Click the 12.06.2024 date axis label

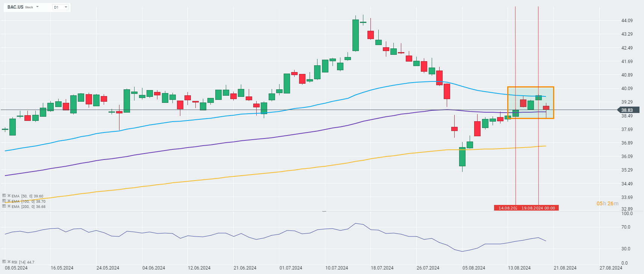tap(199, 268)
